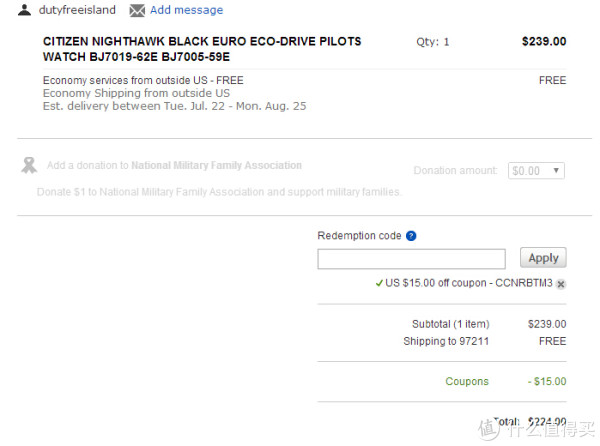Click the Economy services shipping option text
Viewport: 600px width, 446px height.
(143, 80)
